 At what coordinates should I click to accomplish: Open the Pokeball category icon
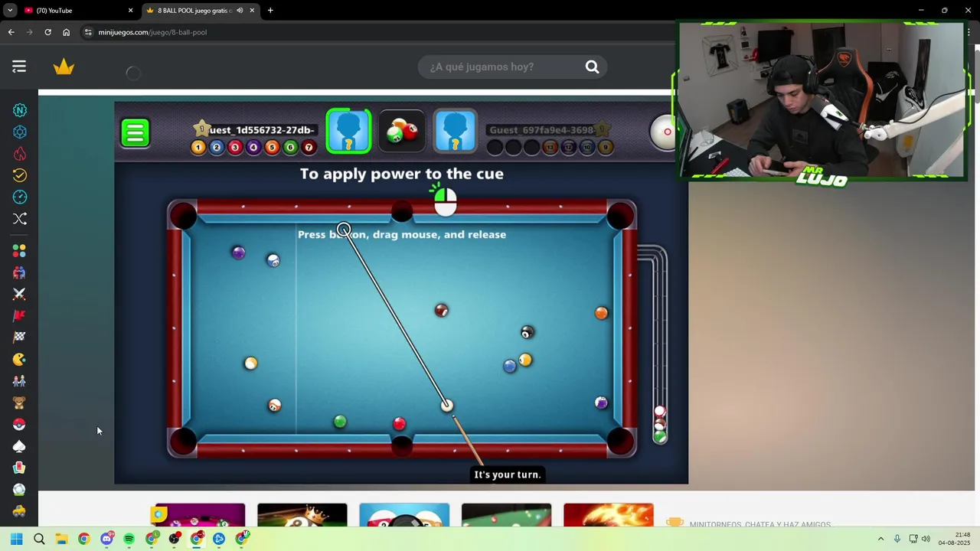coord(19,424)
